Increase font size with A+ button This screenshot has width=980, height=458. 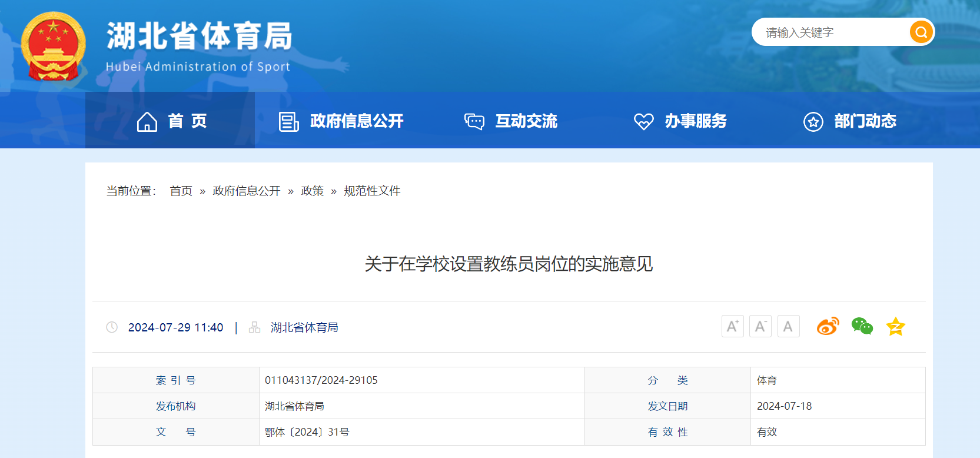pyautogui.click(x=732, y=326)
